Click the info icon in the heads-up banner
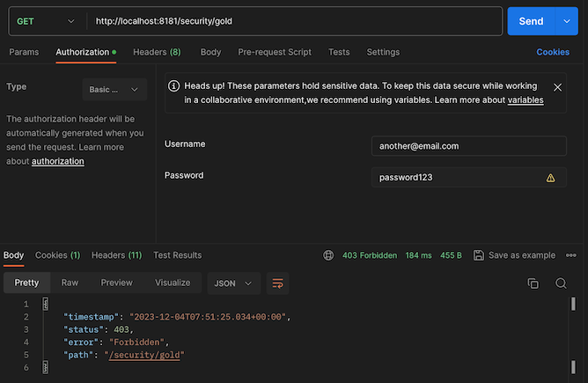The width and height of the screenshot is (588, 383). pyautogui.click(x=173, y=86)
